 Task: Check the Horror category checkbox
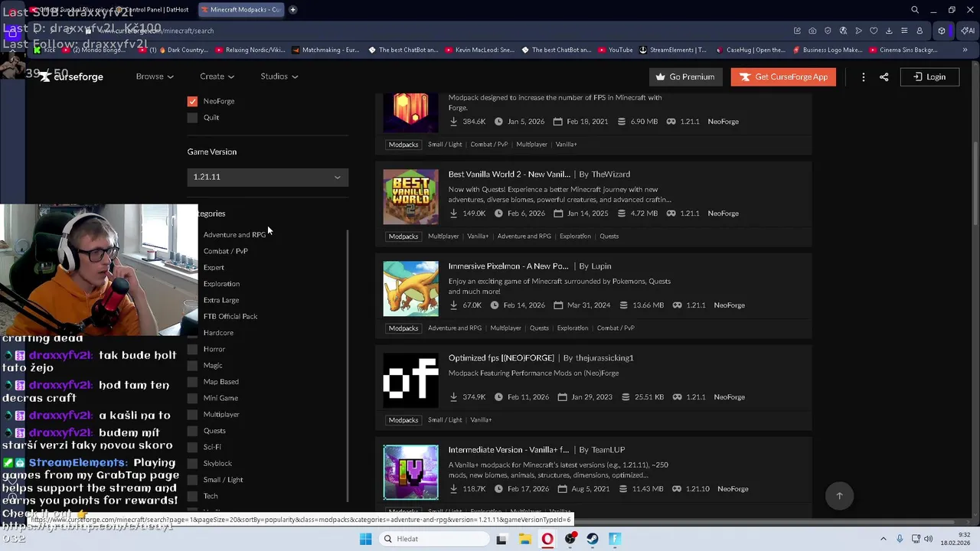pyautogui.click(x=192, y=349)
